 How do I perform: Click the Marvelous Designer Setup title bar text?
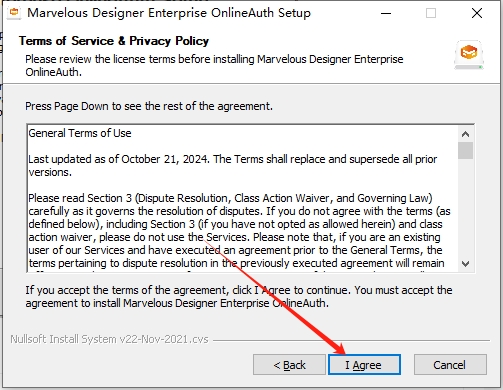tap(169, 13)
